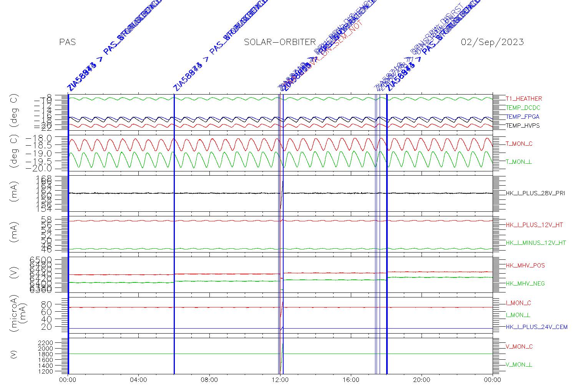The width and height of the screenshot is (581, 392).
Task: Click the HK_I_PLUS_12V_HT legend label
Action: pos(535,225)
